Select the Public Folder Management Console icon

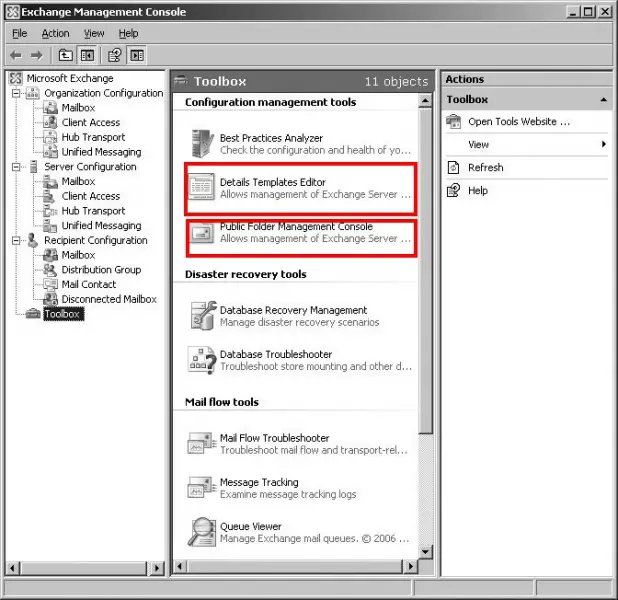[x=202, y=233]
